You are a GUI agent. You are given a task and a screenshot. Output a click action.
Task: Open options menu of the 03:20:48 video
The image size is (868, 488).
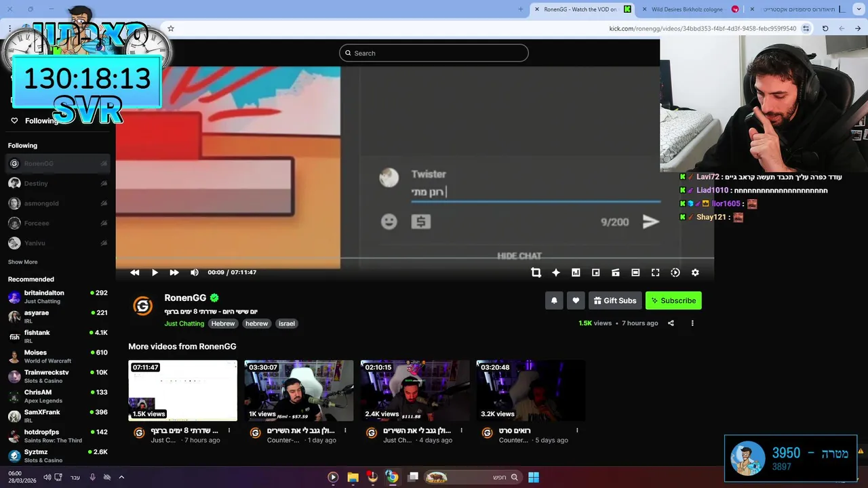[x=577, y=430]
